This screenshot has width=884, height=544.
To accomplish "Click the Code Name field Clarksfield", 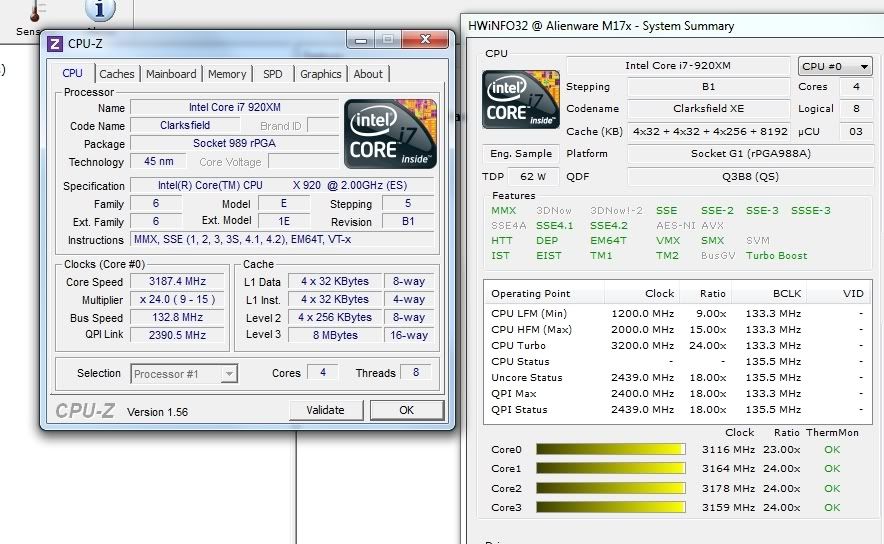I will click(x=185, y=125).
